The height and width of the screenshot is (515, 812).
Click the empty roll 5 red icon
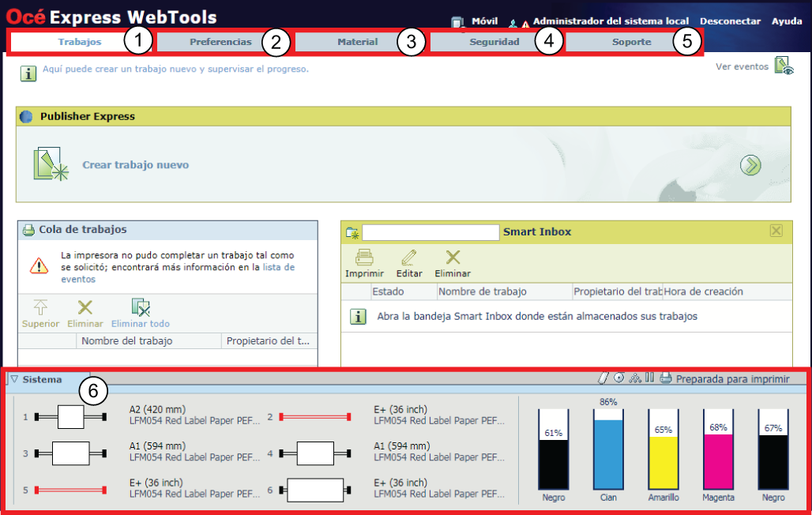(x=70, y=491)
